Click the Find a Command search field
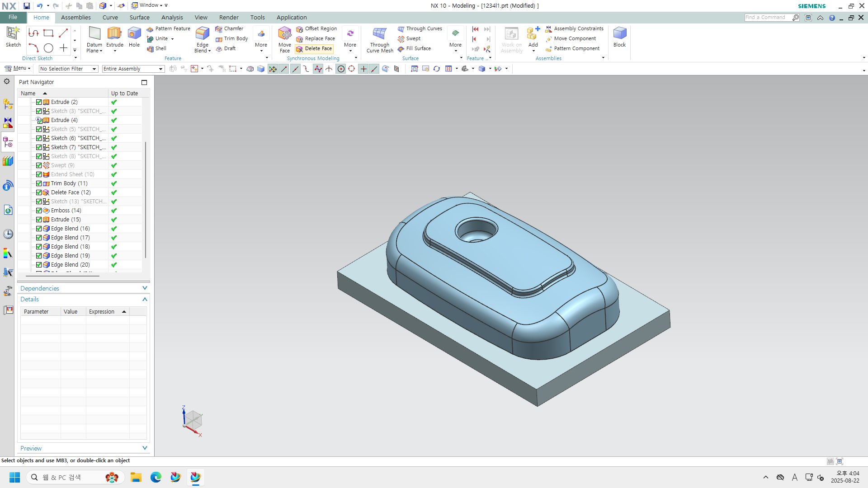The width and height of the screenshot is (868, 488). tap(767, 17)
